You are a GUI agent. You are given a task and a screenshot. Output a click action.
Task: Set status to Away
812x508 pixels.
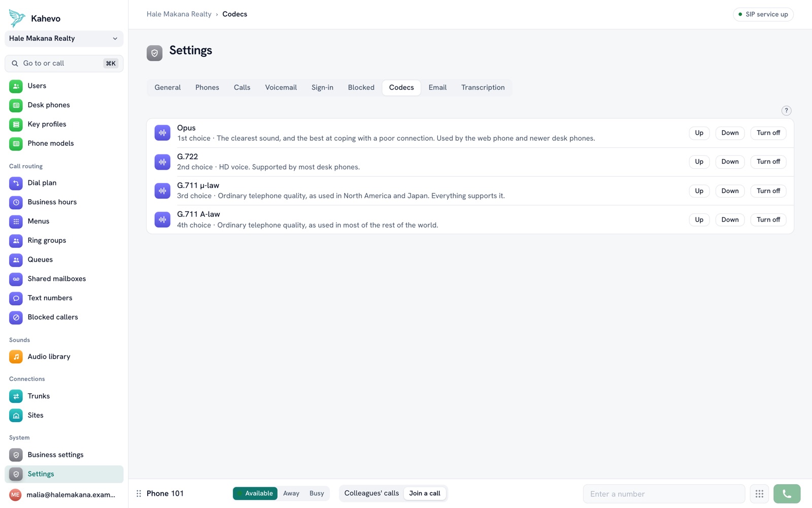coord(291,493)
